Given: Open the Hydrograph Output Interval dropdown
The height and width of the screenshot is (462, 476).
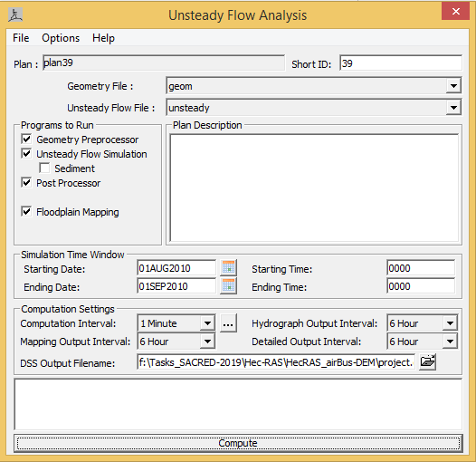Looking at the screenshot, I should click(450, 323).
